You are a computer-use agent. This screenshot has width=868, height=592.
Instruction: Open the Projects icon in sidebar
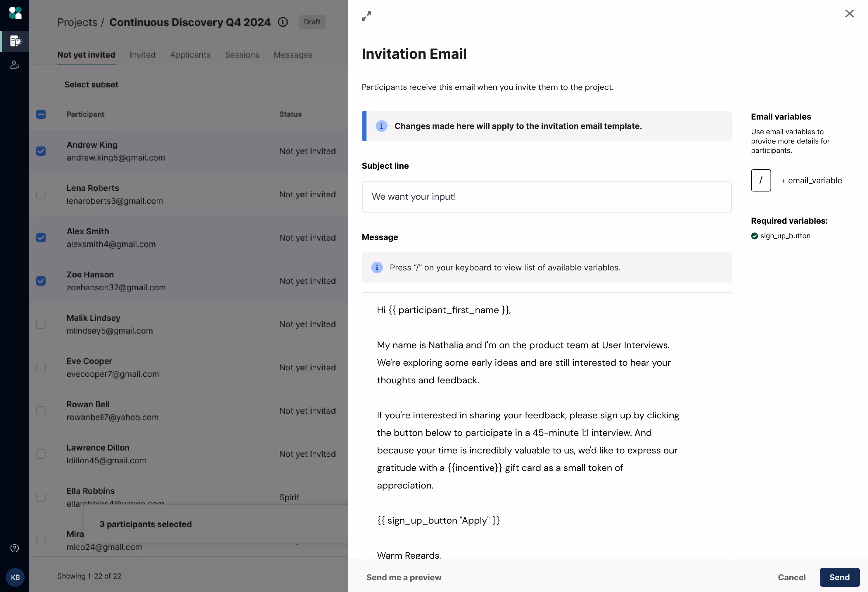tap(15, 41)
